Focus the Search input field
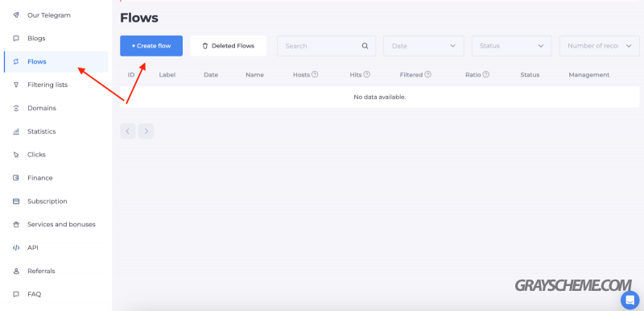644x311 pixels. (327, 46)
